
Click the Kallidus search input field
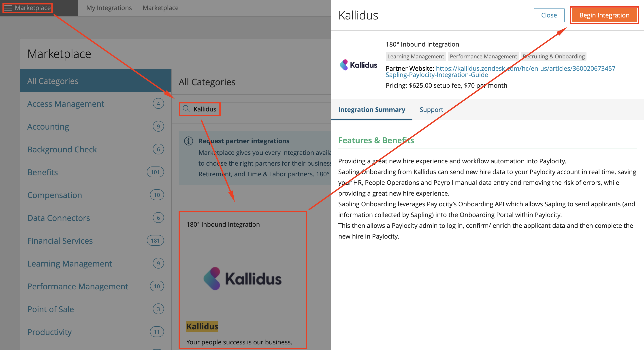pos(205,109)
